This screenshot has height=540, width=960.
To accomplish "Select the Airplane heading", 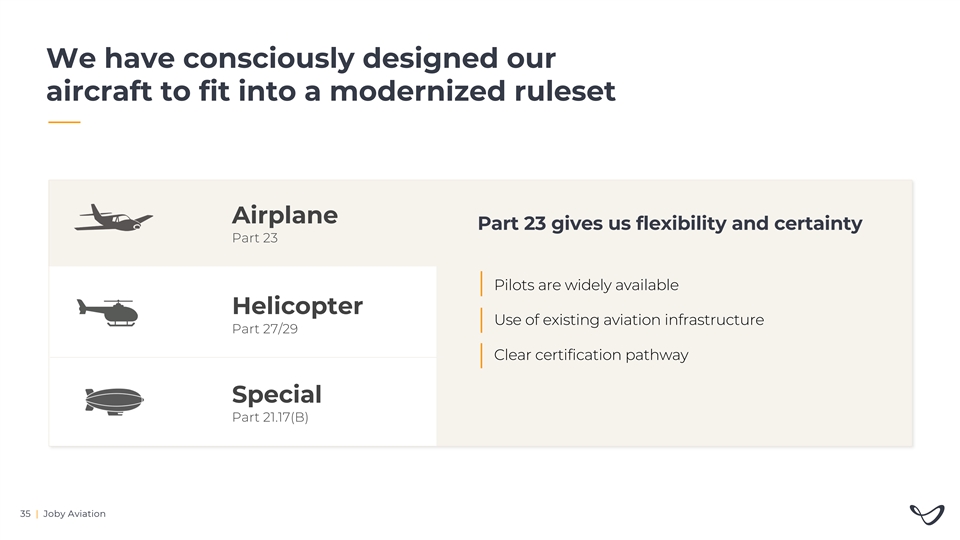I will [x=284, y=215].
